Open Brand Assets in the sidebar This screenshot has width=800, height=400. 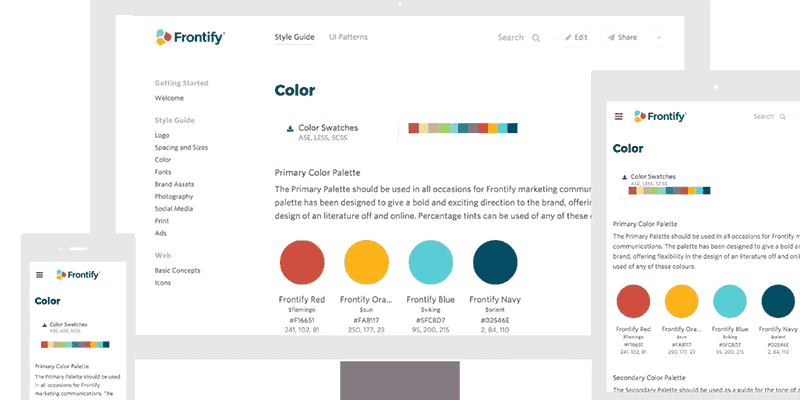tap(174, 184)
